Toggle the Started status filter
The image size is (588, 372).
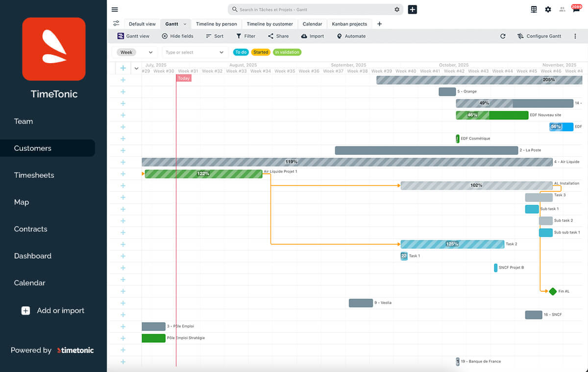(x=261, y=52)
